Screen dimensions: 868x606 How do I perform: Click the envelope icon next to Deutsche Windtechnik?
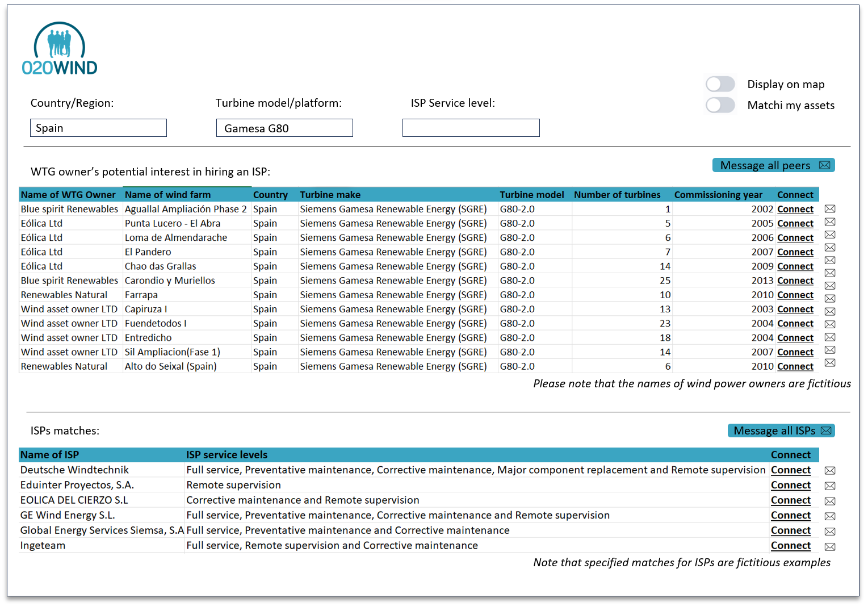(x=830, y=470)
